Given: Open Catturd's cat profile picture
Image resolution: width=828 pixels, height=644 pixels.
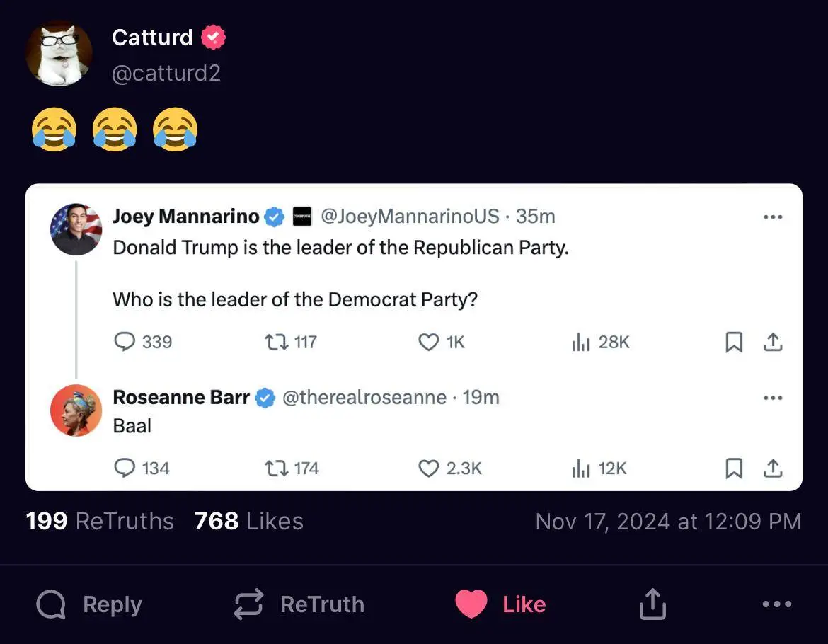Looking at the screenshot, I should click(x=59, y=54).
